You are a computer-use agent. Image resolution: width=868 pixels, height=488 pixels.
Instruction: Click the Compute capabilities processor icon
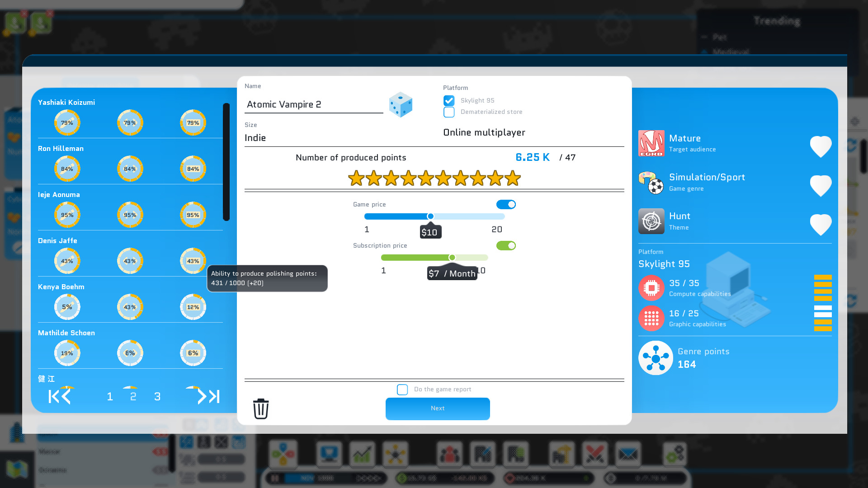click(x=651, y=288)
